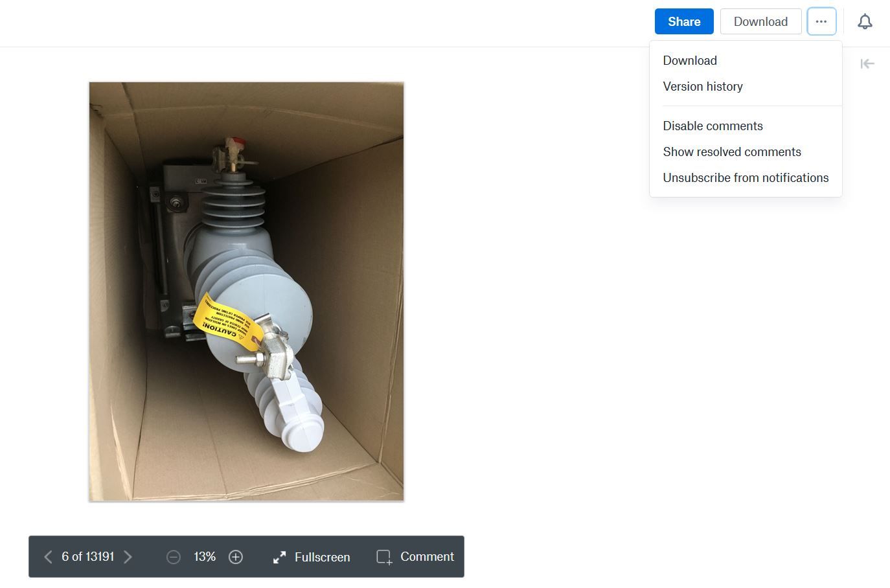The image size is (890, 588).
Task: Select Download from the dropdown menu
Action: click(690, 60)
